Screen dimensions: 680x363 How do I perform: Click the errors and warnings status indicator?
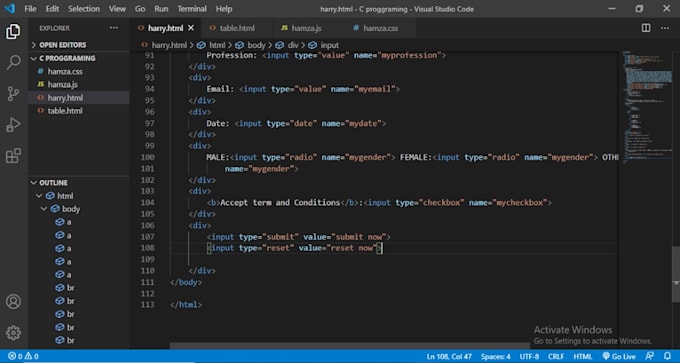[23, 356]
